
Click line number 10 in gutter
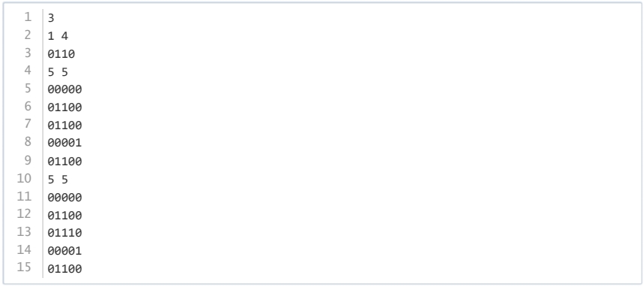24,178
